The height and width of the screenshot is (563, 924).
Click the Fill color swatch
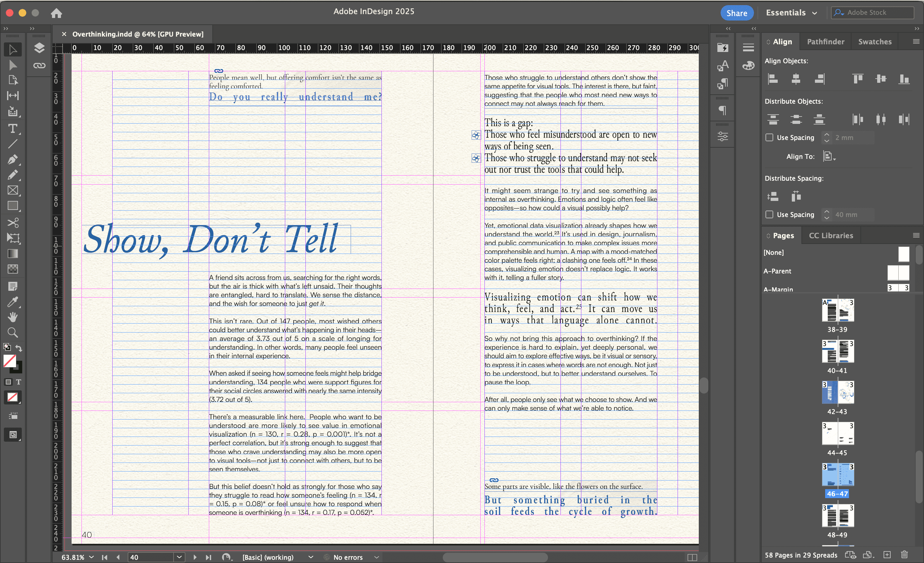9,361
